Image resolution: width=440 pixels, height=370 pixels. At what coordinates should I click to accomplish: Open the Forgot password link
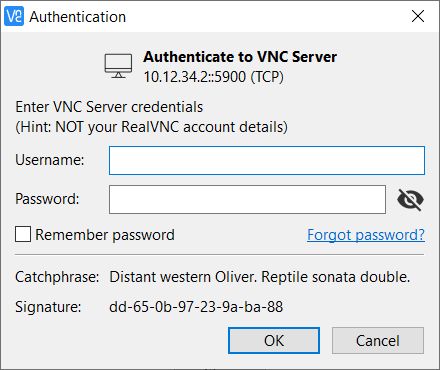[366, 235]
